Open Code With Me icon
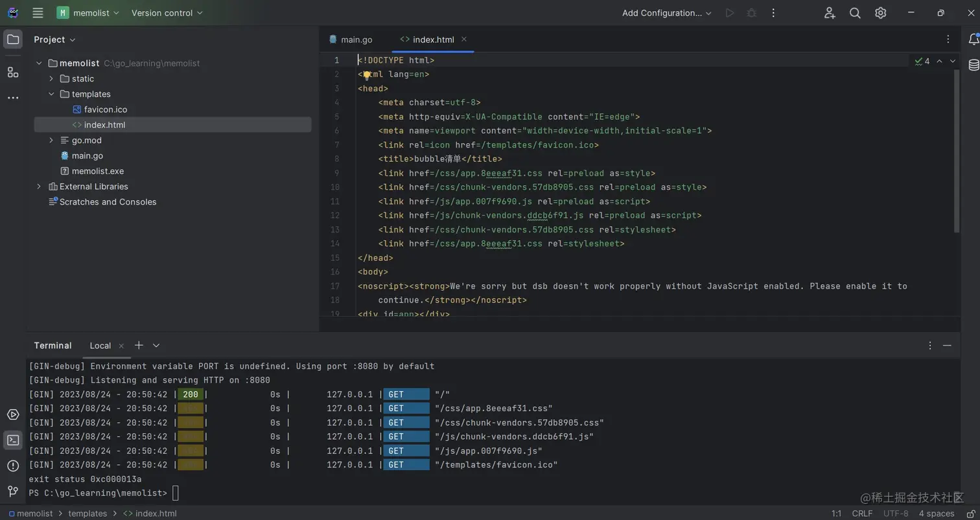 830,13
